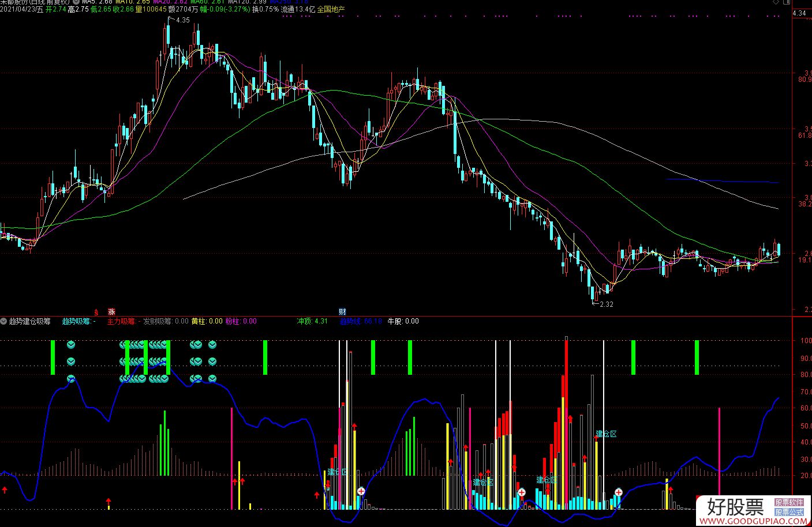This screenshot has width=812, height=527.
Task: Click the 额2704万 turnover value
Action: pyautogui.click(x=183, y=9)
